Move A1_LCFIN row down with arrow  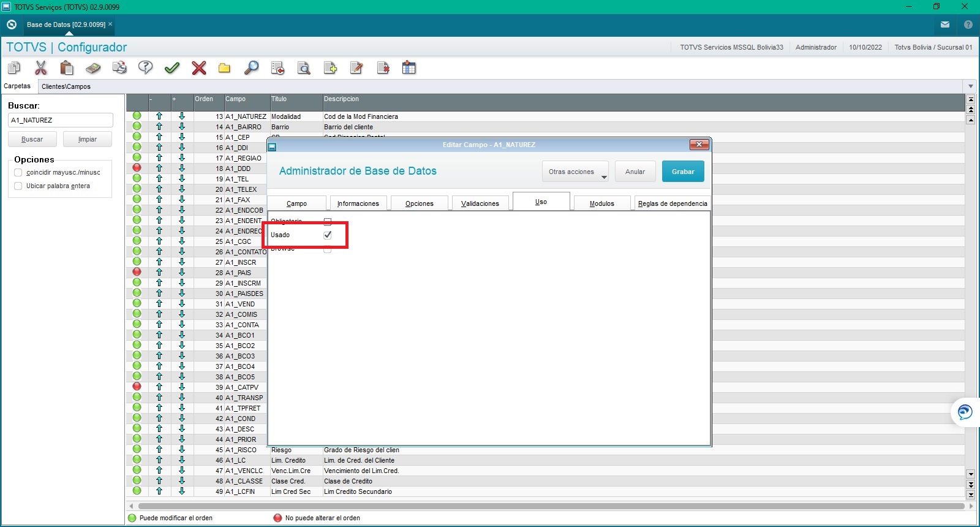click(x=182, y=491)
